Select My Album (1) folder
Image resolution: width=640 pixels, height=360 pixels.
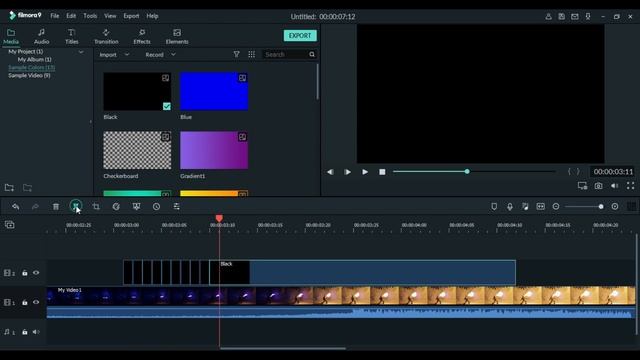(34, 60)
